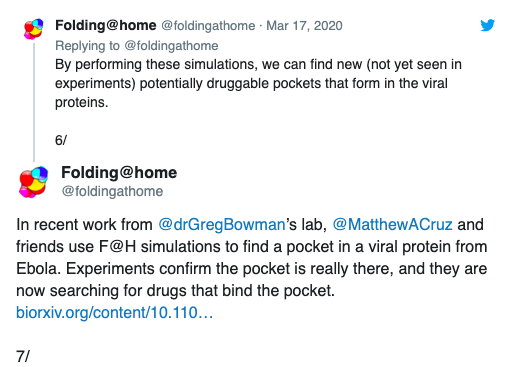This screenshot has width=515, height=367.
Task: Select the reply text about druggable pockets
Action: coord(258,83)
